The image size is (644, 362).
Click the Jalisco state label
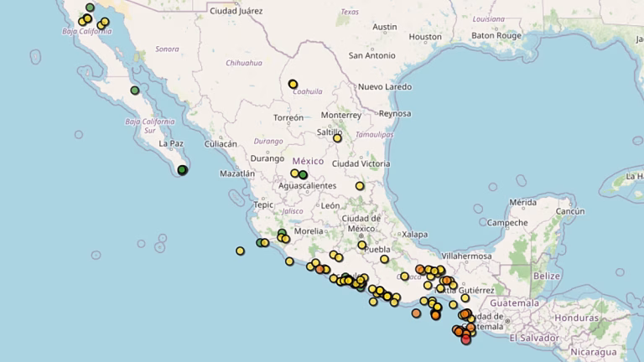[x=293, y=211]
